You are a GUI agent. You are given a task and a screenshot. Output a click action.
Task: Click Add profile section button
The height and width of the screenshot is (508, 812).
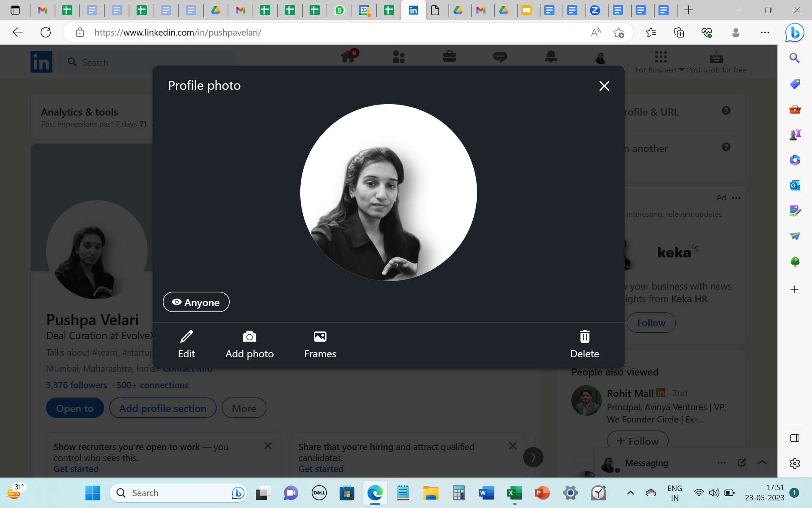point(163,408)
